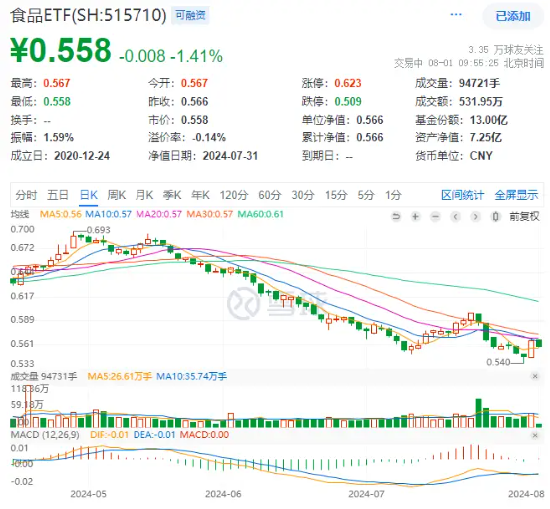Zoom out chart with minus icon

(435, 216)
